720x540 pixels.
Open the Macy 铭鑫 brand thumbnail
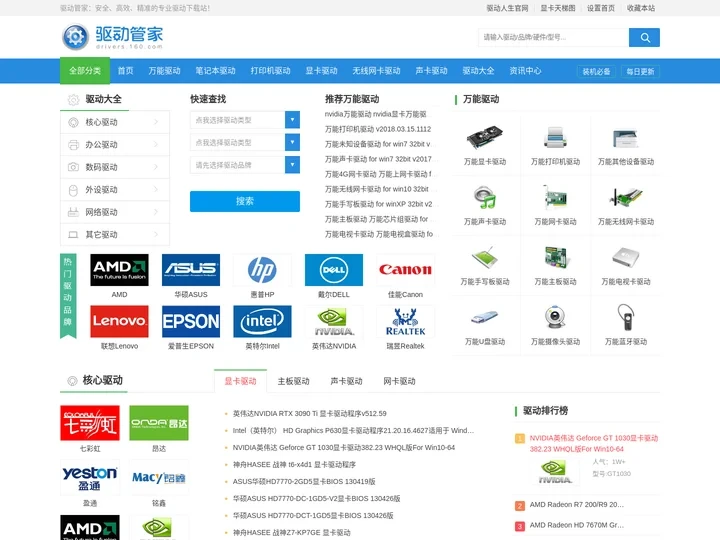click(x=159, y=478)
